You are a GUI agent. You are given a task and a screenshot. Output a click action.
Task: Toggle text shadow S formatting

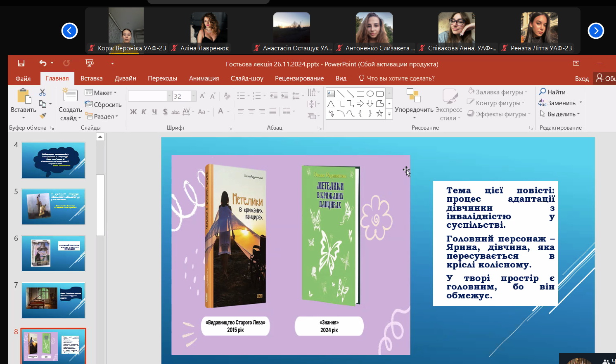click(165, 111)
